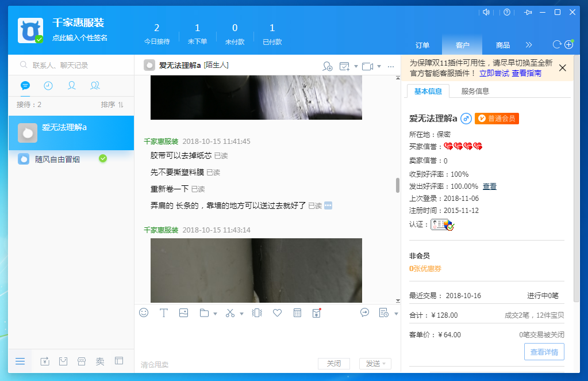This screenshot has width=588, height=381.
Task: Take a screenshot with scissors icon
Action: pos(230,313)
